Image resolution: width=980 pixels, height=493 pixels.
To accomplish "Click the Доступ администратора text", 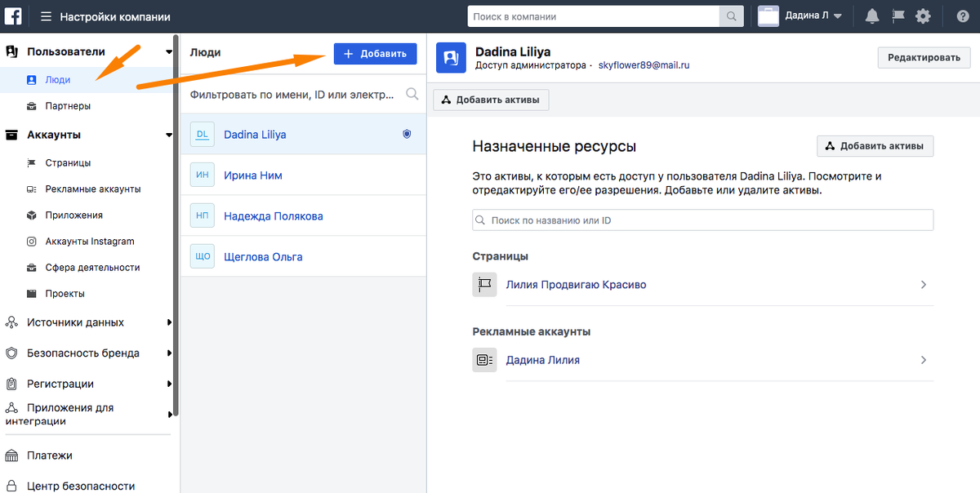I will (531, 65).
